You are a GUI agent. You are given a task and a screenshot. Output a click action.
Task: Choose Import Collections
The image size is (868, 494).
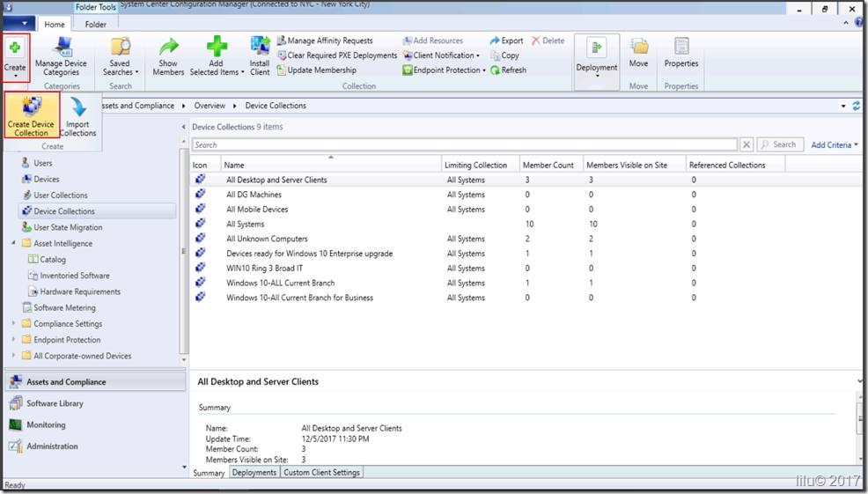tap(77, 115)
